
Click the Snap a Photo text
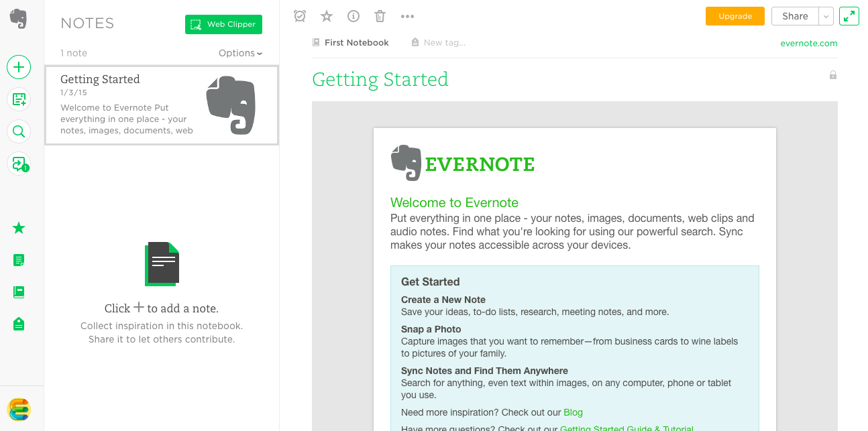(x=431, y=329)
